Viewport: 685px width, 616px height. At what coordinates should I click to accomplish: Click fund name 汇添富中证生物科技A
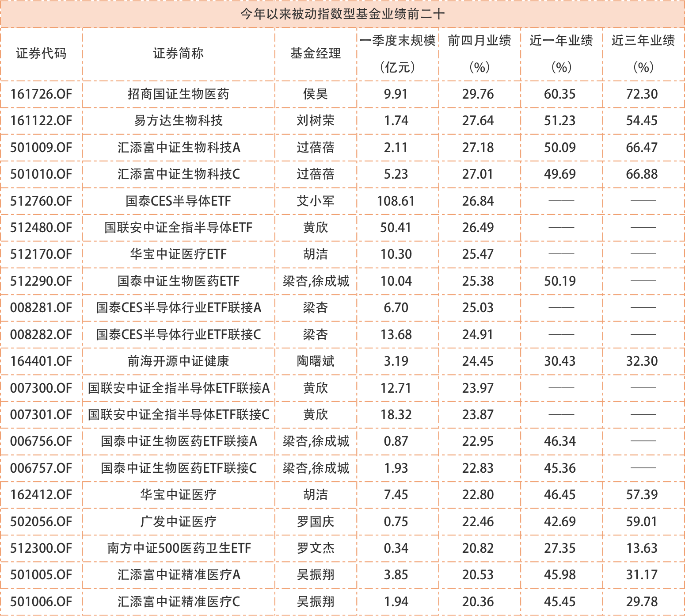coord(179,148)
